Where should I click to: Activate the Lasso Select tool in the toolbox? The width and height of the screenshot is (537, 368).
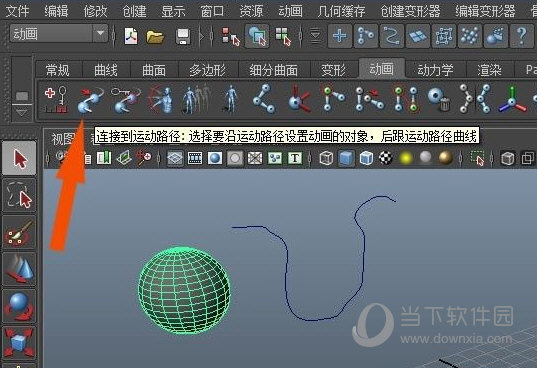[x=20, y=196]
